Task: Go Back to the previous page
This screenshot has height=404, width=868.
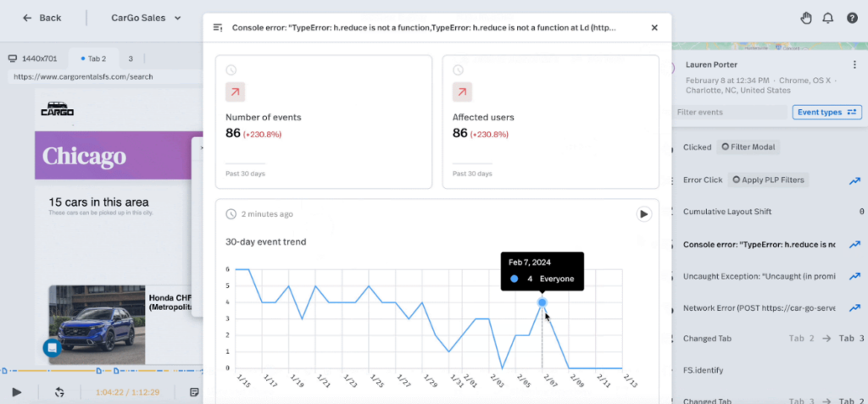Action: point(42,18)
